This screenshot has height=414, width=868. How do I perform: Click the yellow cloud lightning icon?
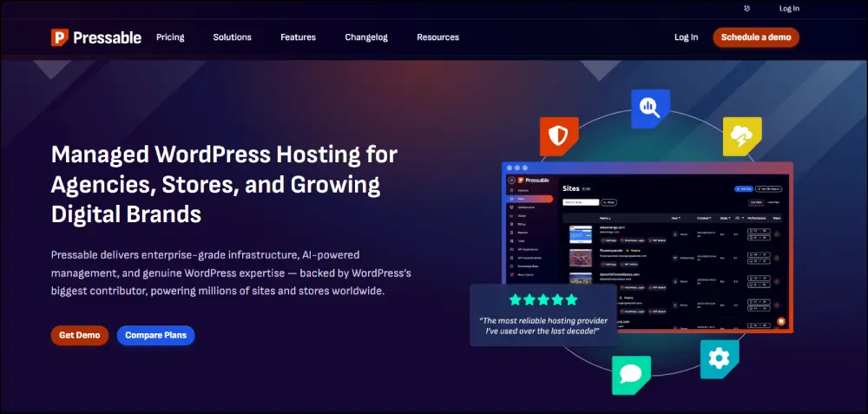tap(742, 136)
